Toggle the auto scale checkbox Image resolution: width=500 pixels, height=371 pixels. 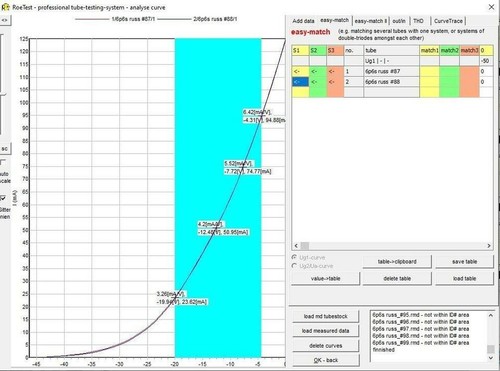[3, 163]
